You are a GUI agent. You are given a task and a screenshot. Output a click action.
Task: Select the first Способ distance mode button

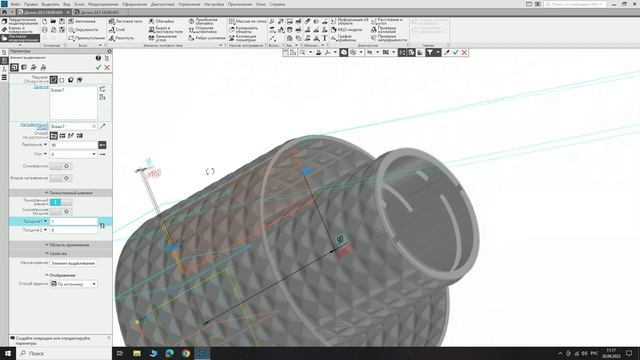53,136
